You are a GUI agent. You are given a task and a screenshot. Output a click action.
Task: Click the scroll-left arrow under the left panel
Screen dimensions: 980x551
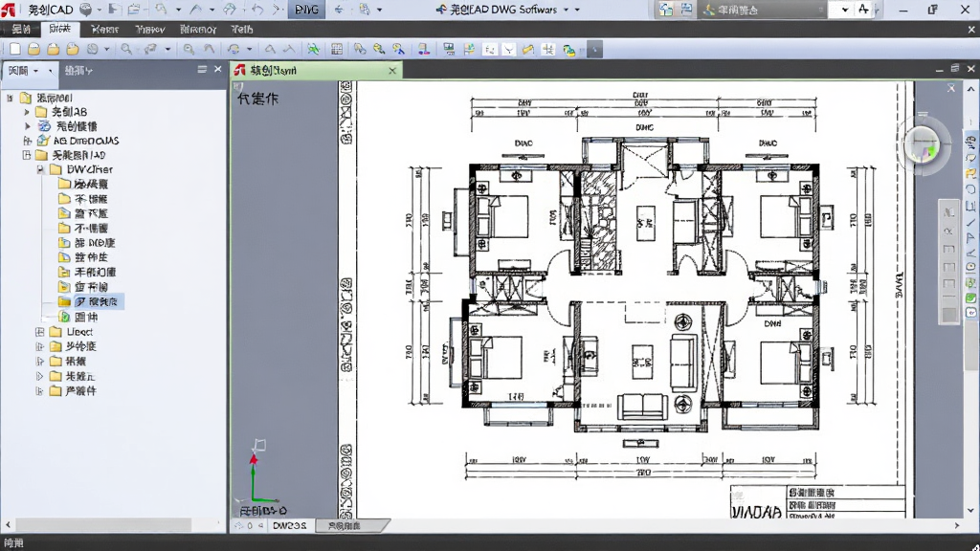(8, 525)
